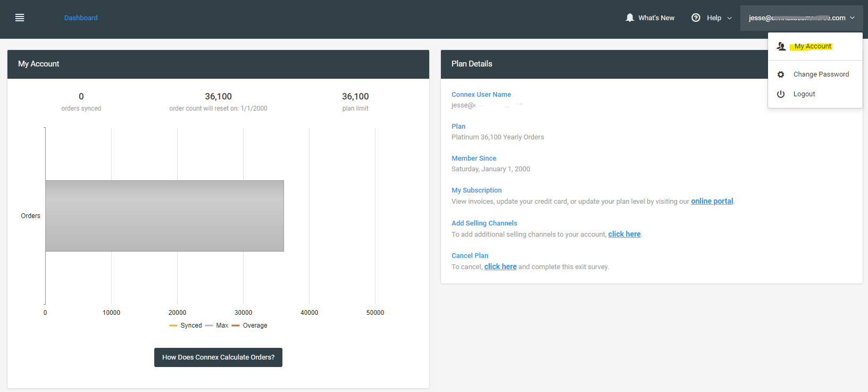Click the '50000' axis tick label
The image size is (868, 392).
coord(375,313)
